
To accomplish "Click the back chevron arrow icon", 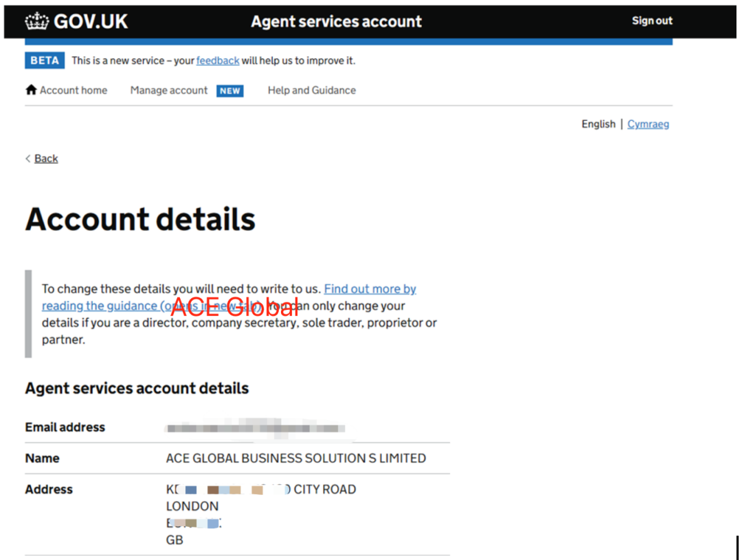I will [x=28, y=159].
